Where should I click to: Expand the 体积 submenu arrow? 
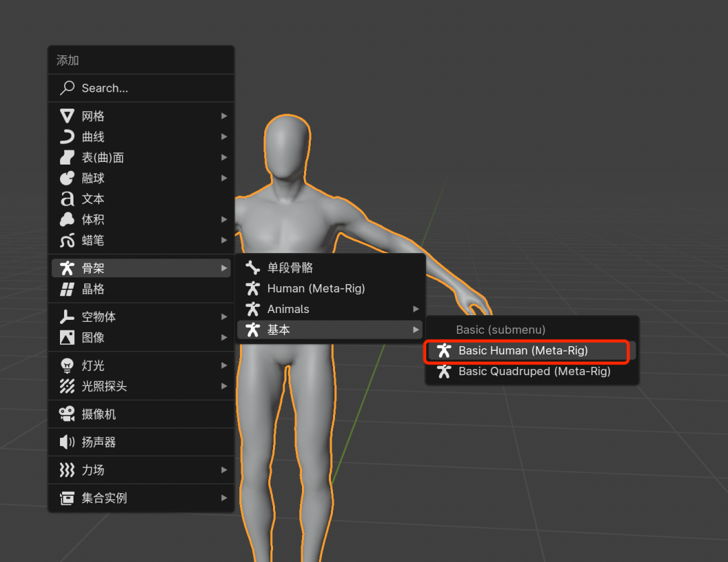[224, 219]
